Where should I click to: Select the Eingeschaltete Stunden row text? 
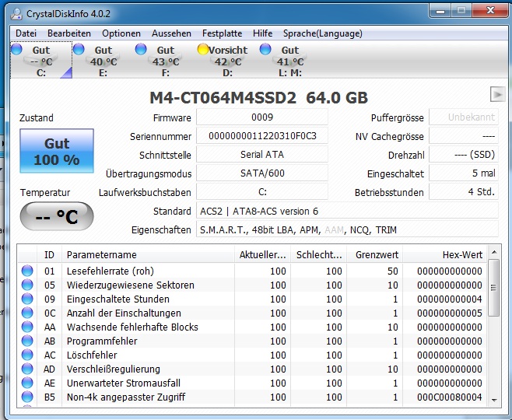[x=117, y=299]
